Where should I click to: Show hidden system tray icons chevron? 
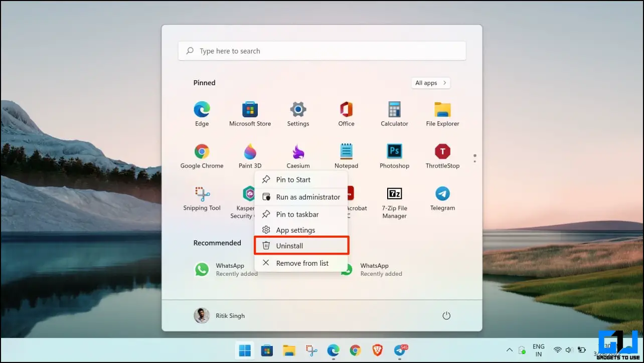click(510, 350)
